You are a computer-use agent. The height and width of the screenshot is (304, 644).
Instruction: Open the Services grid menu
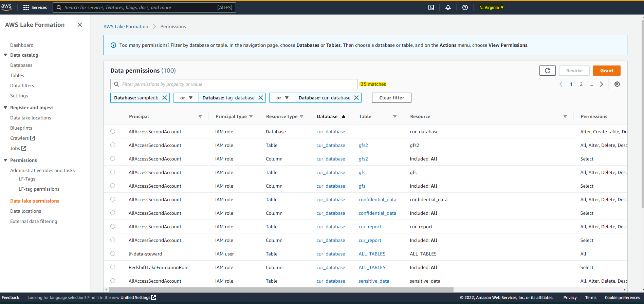[35, 7]
